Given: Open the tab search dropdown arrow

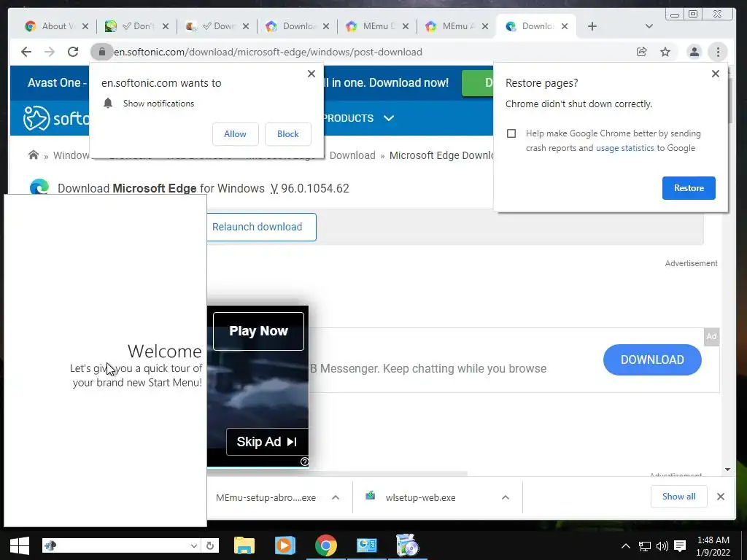Looking at the screenshot, I should [x=649, y=26].
